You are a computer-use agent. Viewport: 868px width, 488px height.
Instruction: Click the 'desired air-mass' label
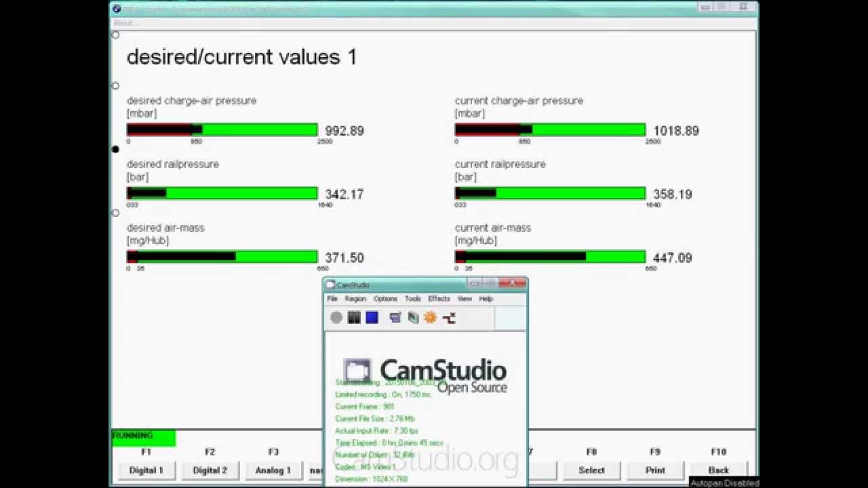click(x=165, y=228)
